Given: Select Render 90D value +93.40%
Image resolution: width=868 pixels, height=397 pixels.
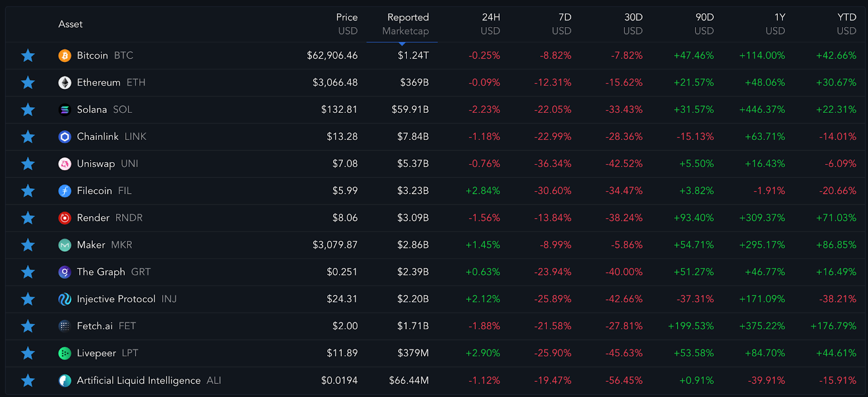Looking at the screenshot, I should pos(694,218).
